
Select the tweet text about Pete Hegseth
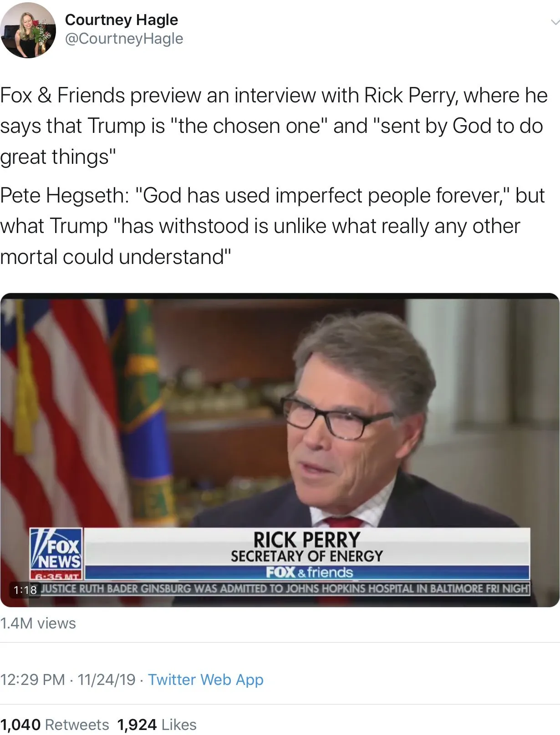click(272, 226)
